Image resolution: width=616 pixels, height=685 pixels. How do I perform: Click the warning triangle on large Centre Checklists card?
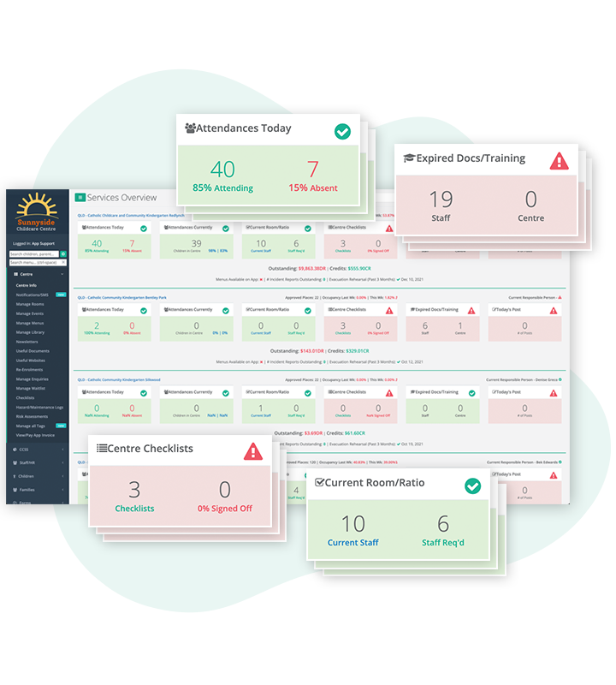[x=252, y=450]
